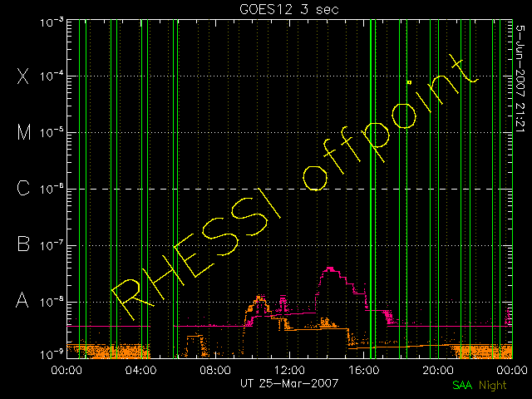The height and width of the screenshot is (399, 532).
Task: Click the 10^-3 y-axis tick label
Action: point(52,22)
